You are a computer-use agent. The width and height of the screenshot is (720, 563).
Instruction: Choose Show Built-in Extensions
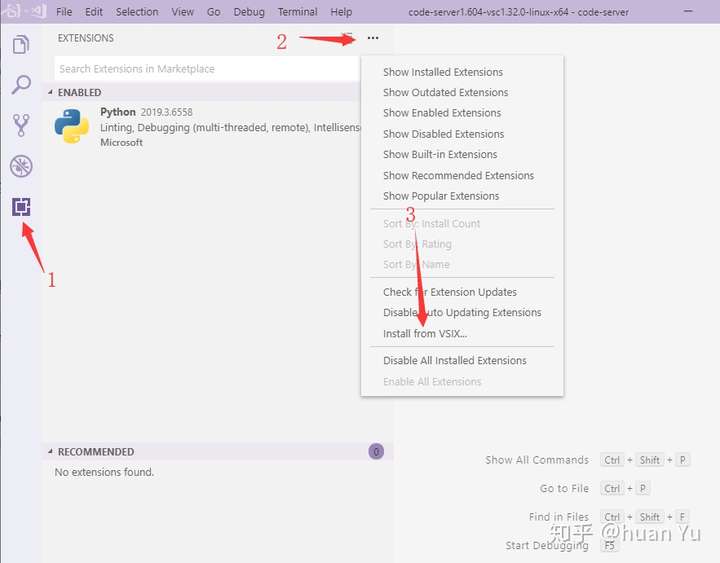click(462, 154)
